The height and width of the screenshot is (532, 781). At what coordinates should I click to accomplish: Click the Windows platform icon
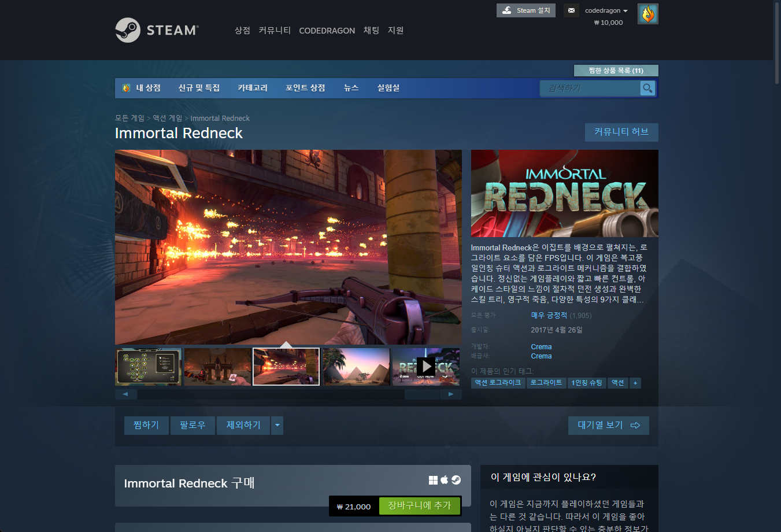click(433, 480)
